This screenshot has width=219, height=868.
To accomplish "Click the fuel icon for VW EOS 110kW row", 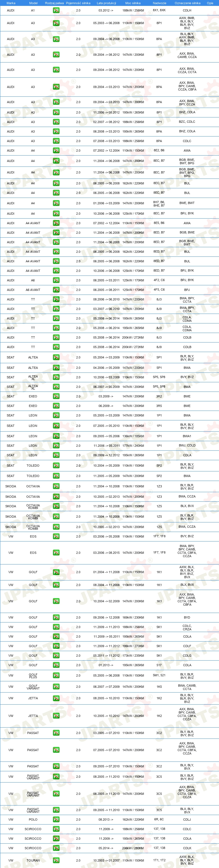I will 56,536.
